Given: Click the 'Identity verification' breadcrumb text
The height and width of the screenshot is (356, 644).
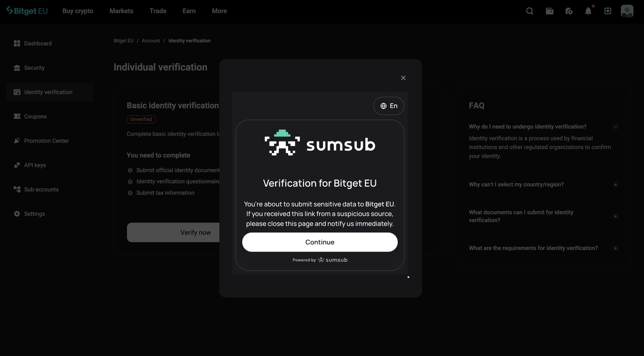Looking at the screenshot, I should [x=190, y=41].
